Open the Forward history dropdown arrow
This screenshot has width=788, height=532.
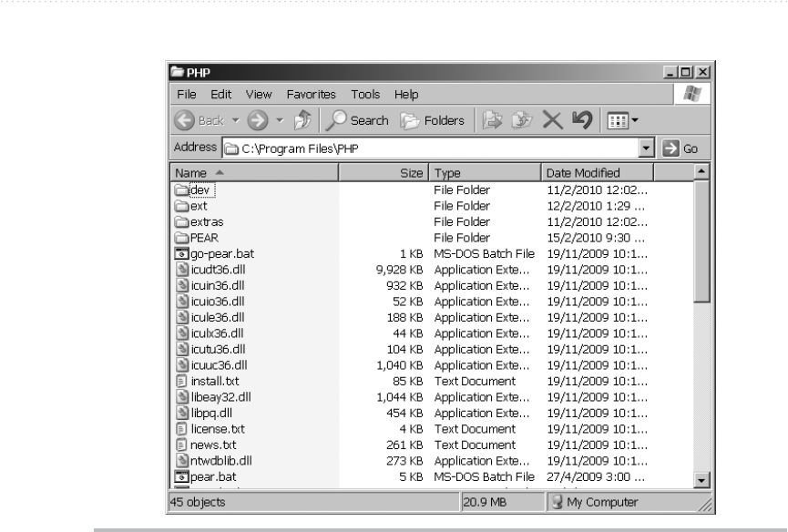pos(280,120)
